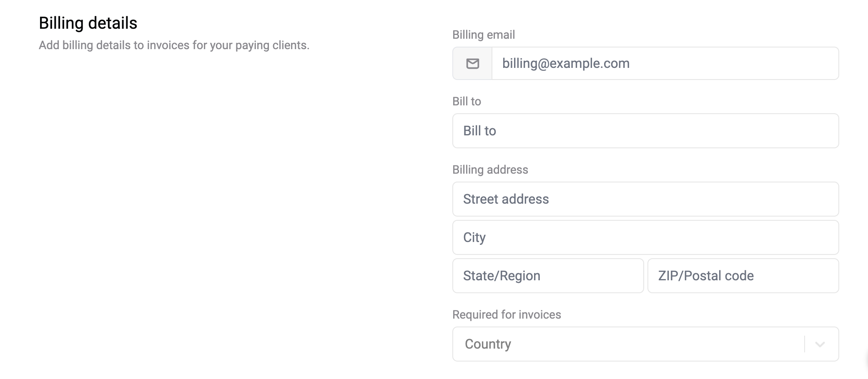Focus the State/Region field
868x379 pixels.
pos(548,276)
